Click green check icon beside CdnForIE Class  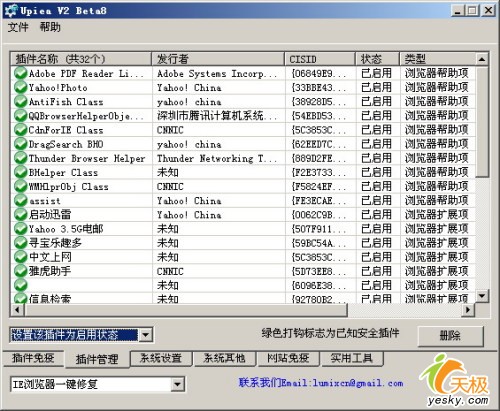[21, 130]
